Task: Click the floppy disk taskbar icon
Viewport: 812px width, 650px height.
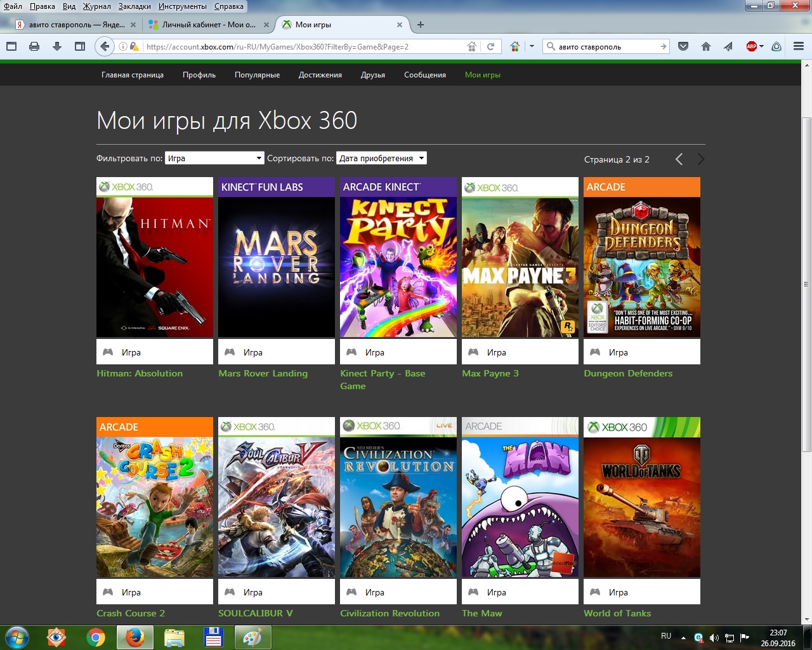Action: click(x=213, y=637)
